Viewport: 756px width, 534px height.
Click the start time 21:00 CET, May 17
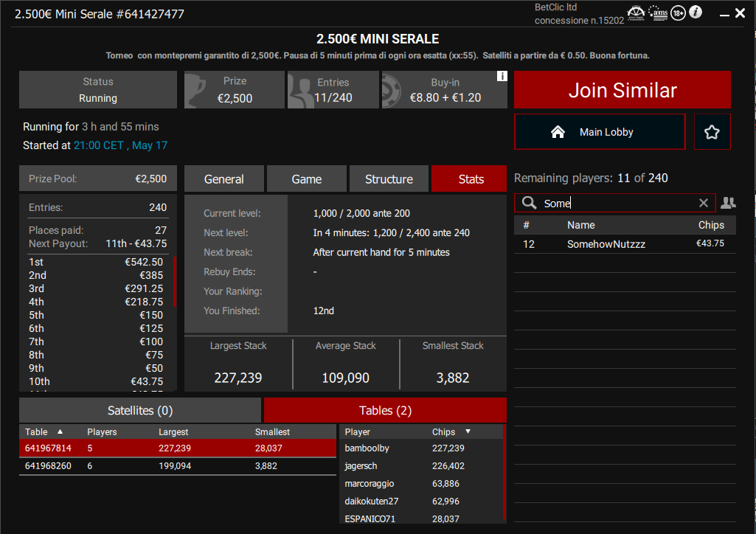point(120,145)
